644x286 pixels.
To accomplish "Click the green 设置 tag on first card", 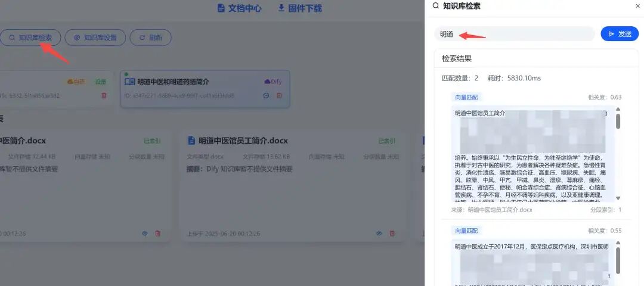I will point(101,82).
